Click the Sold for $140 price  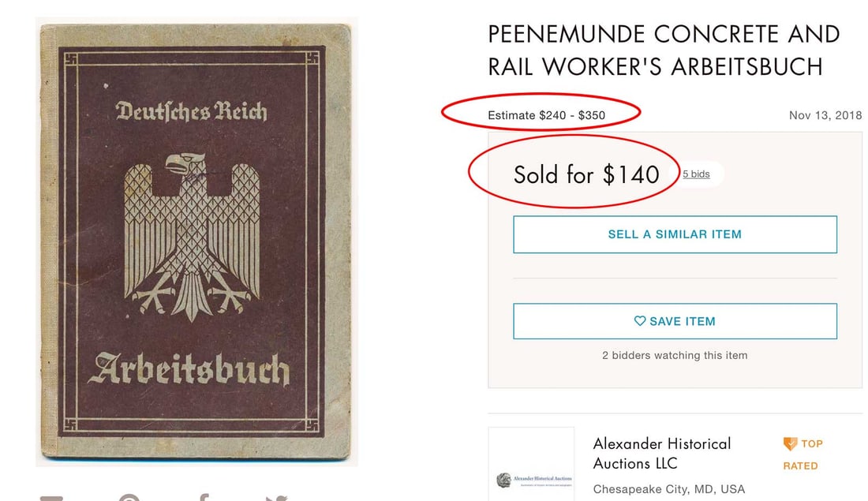click(586, 174)
